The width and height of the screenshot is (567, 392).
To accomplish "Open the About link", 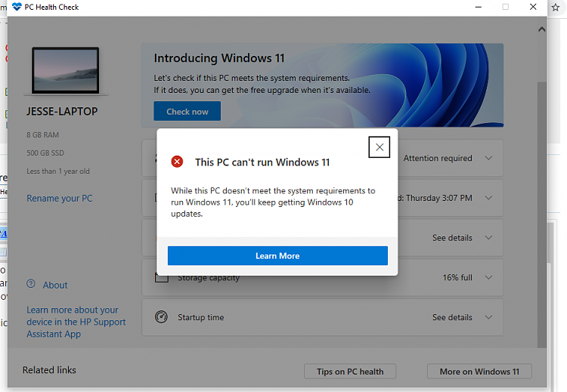I will point(55,285).
